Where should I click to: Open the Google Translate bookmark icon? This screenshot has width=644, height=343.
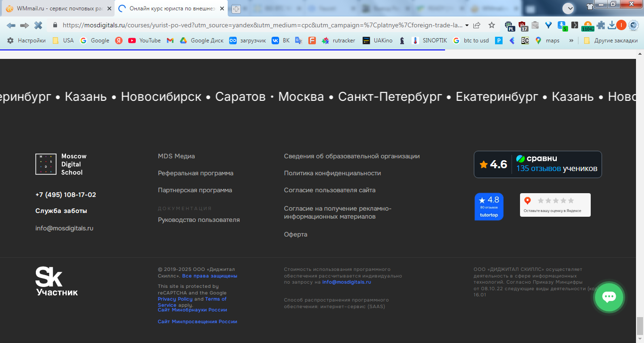pyautogui.click(x=298, y=41)
